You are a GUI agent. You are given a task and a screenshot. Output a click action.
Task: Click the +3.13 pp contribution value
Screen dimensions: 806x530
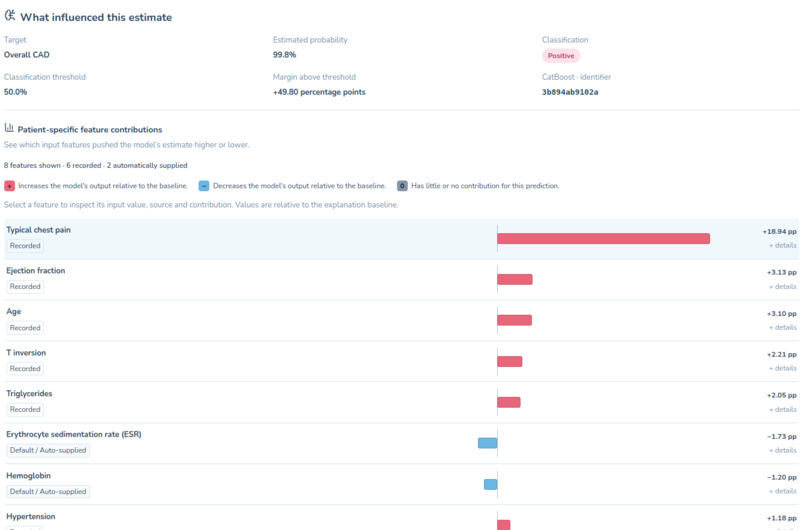[x=781, y=272]
